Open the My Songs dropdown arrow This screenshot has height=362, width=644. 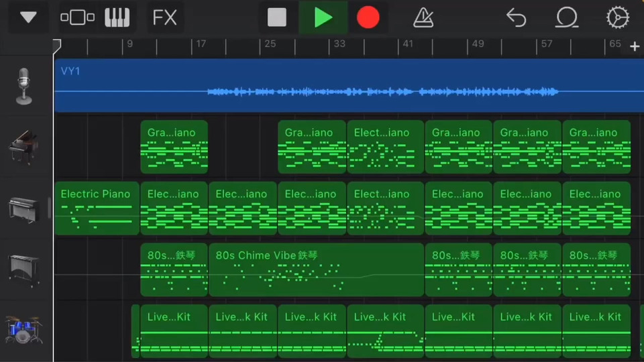[x=28, y=17]
